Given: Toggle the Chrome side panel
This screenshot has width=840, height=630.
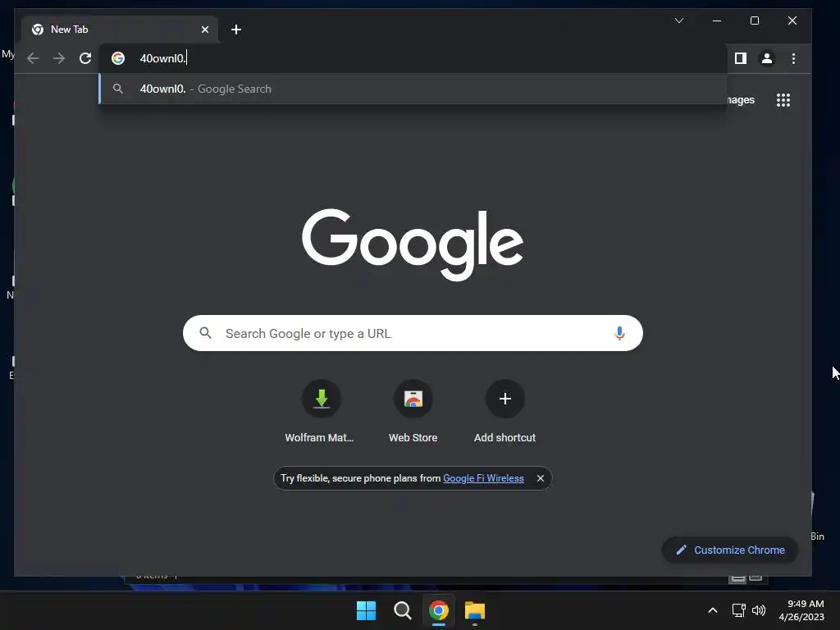Looking at the screenshot, I should click(x=741, y=58).
